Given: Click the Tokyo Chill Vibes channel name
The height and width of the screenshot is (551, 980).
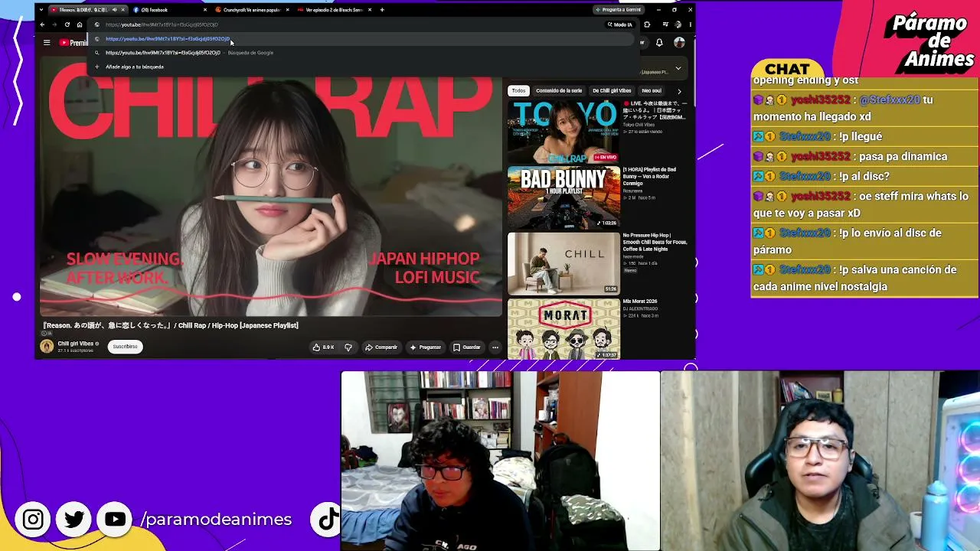Looking at the screenshot, I should tap(639, 125).
